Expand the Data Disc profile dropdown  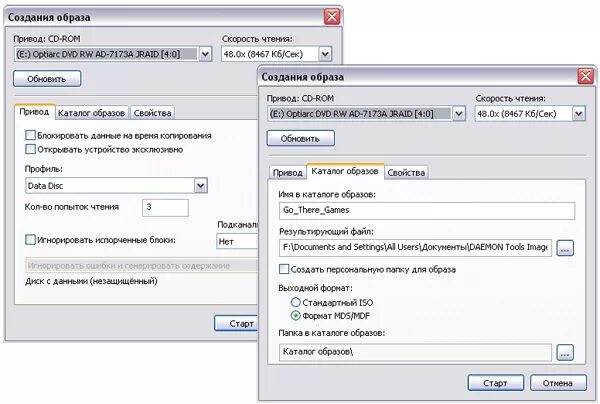pos(201,185)
